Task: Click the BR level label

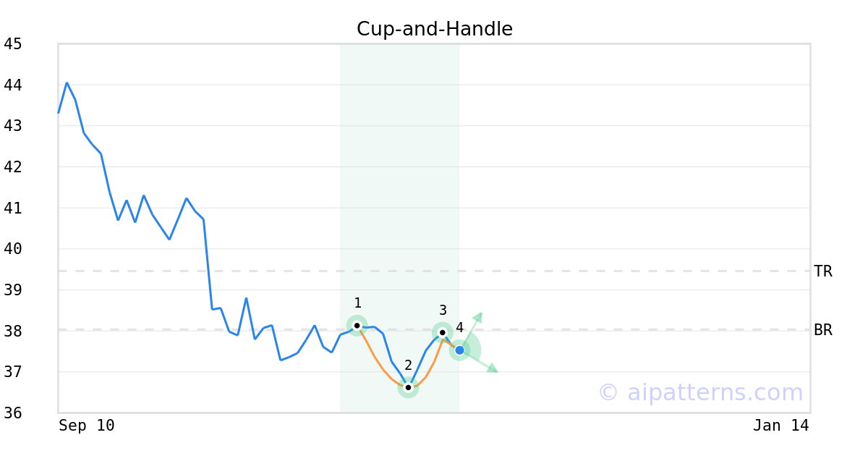Action: 823,330
